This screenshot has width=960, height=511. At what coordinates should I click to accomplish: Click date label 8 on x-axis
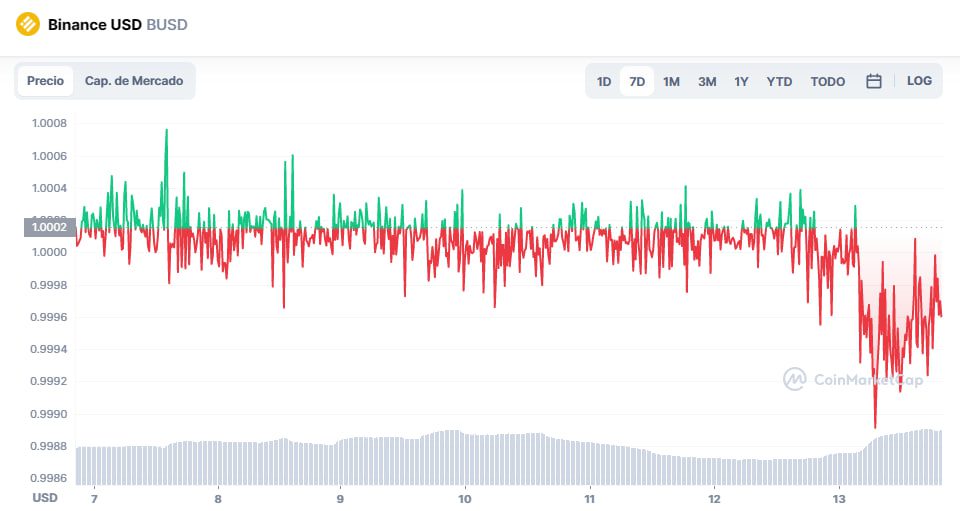(x=218, y=499)
